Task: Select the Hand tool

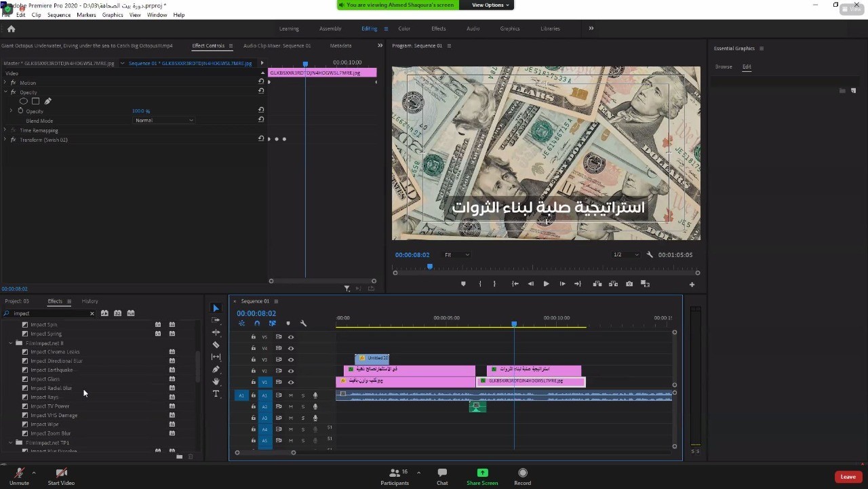Action: tap(216, 381)
